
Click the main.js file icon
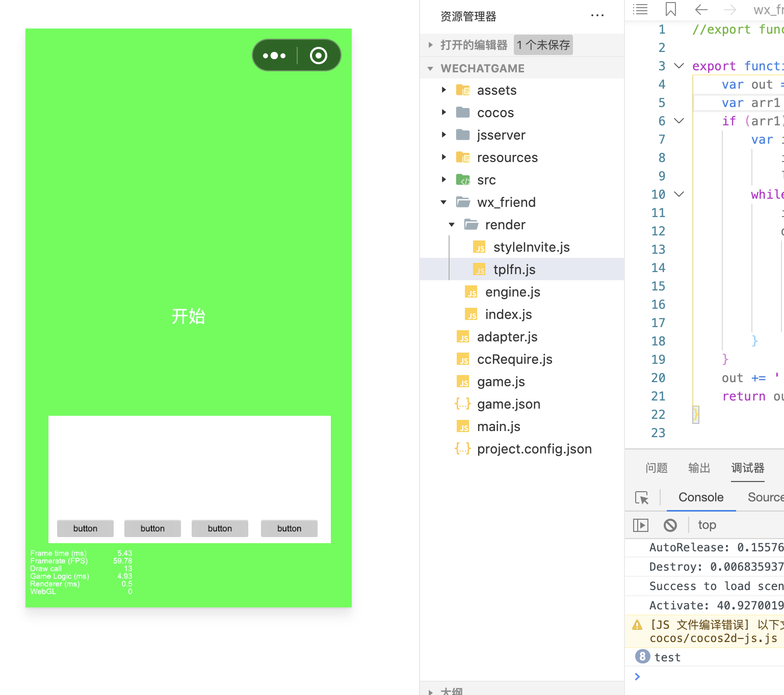pyautogui.click(x=463, y=427)
